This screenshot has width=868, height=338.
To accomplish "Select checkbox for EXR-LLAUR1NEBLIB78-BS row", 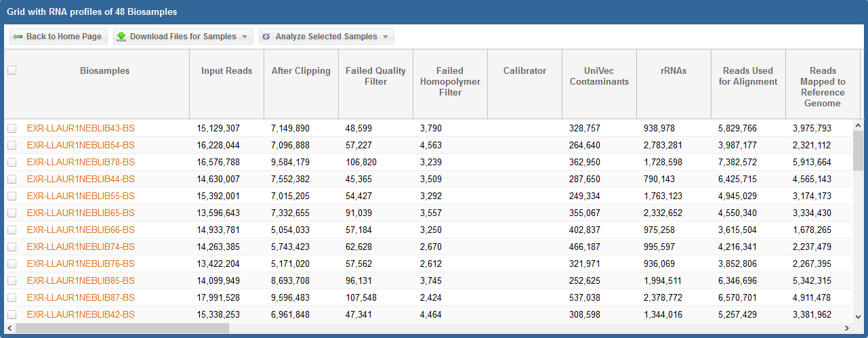I will (12, 162).
